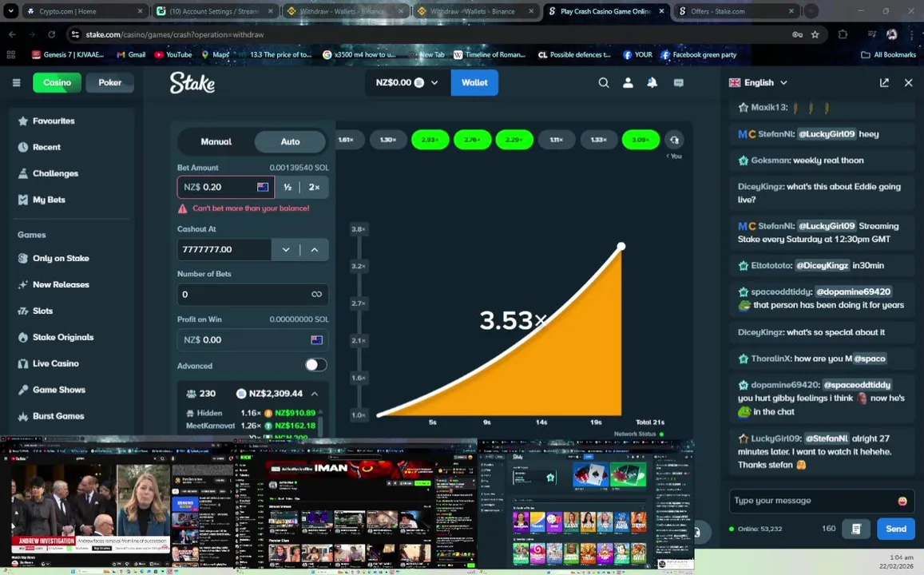
Task: Open the notifications bell icon
Action: (x=652, y=82)
